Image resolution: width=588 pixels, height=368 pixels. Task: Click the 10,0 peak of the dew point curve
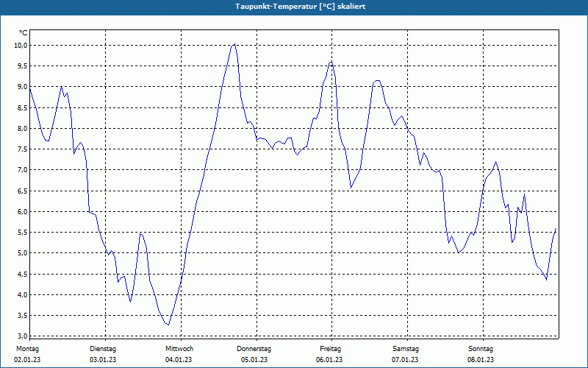click(x=234, y=44)
